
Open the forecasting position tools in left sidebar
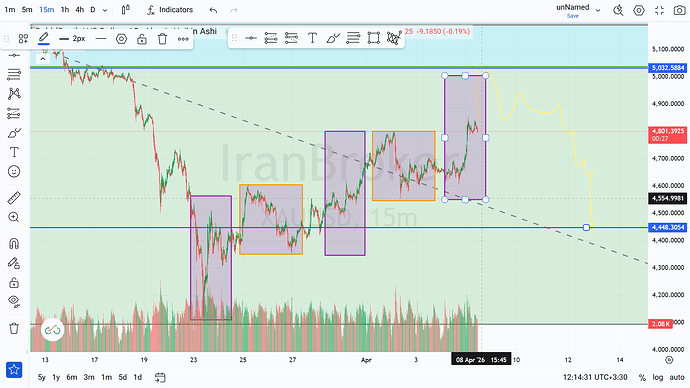14,113
